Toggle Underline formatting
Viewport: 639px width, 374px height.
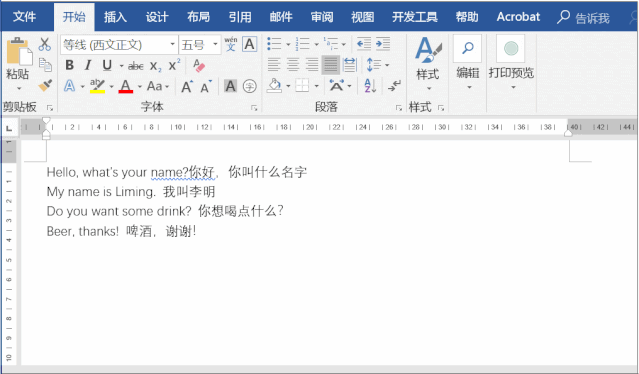point(107,65)
